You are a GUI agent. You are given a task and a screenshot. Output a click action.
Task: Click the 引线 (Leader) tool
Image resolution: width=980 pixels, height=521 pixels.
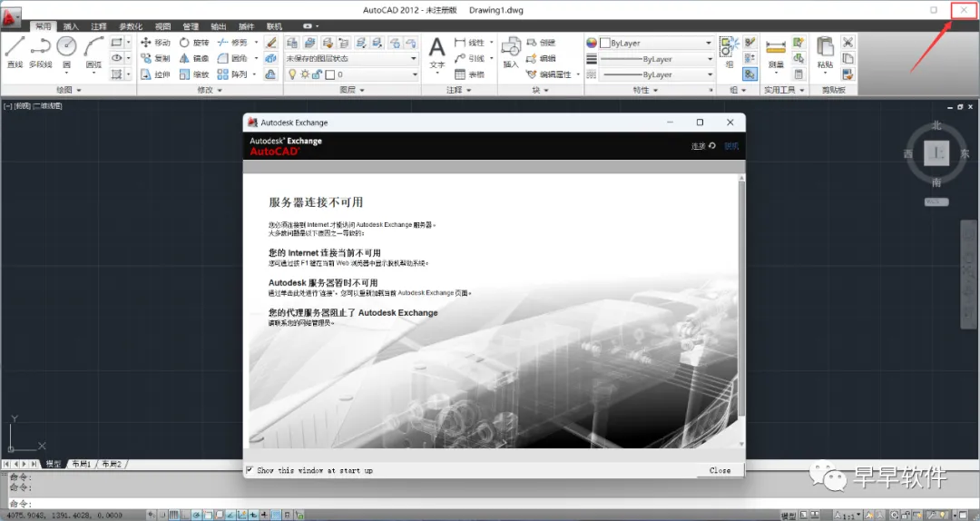click(x=470, y=58)
